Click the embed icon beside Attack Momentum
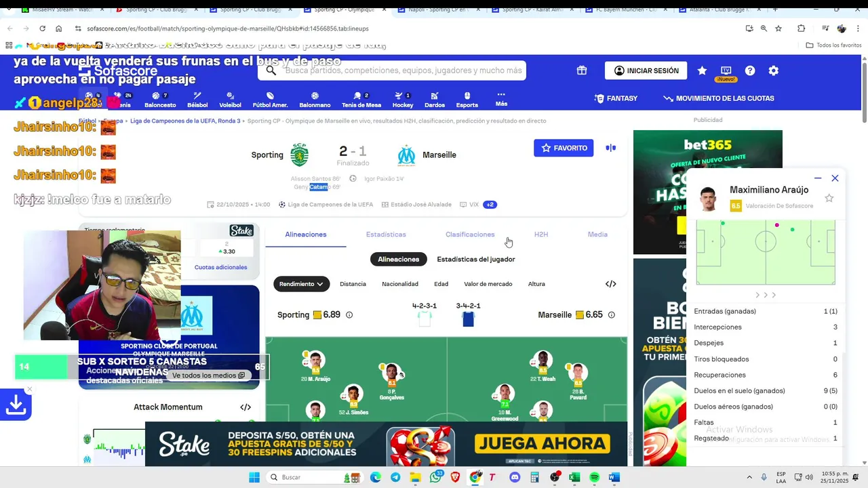Screen dimensions: 868x488 tap(245, 407)
